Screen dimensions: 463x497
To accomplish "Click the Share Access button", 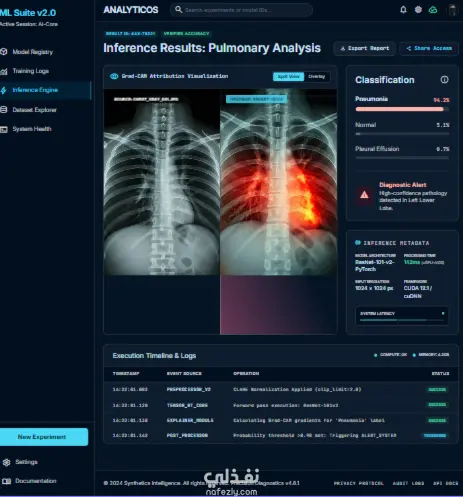I will pos(429,49).
